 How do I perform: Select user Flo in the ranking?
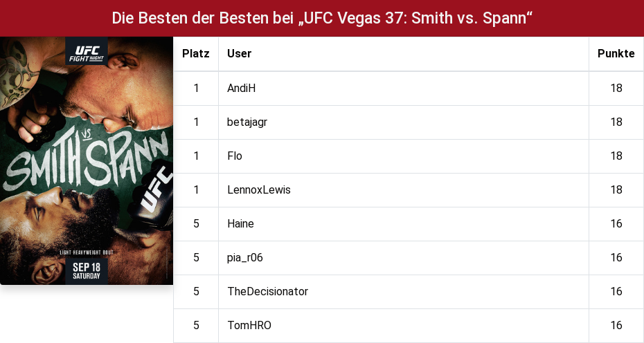tap(235, 156)
